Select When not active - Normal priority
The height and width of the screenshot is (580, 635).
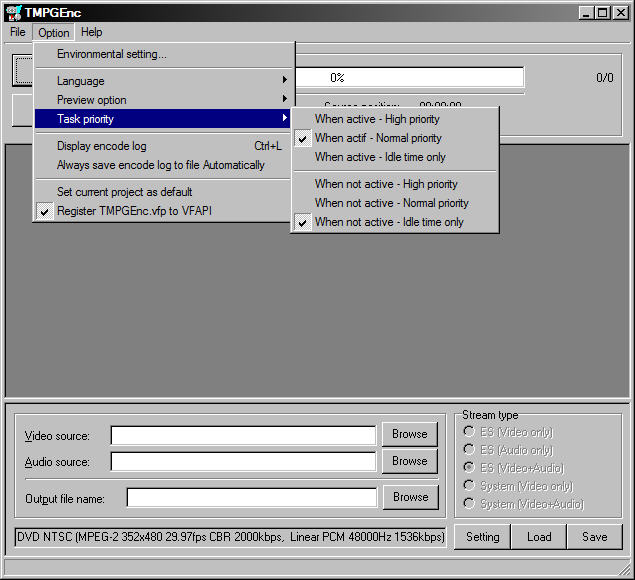click(395, 203)
